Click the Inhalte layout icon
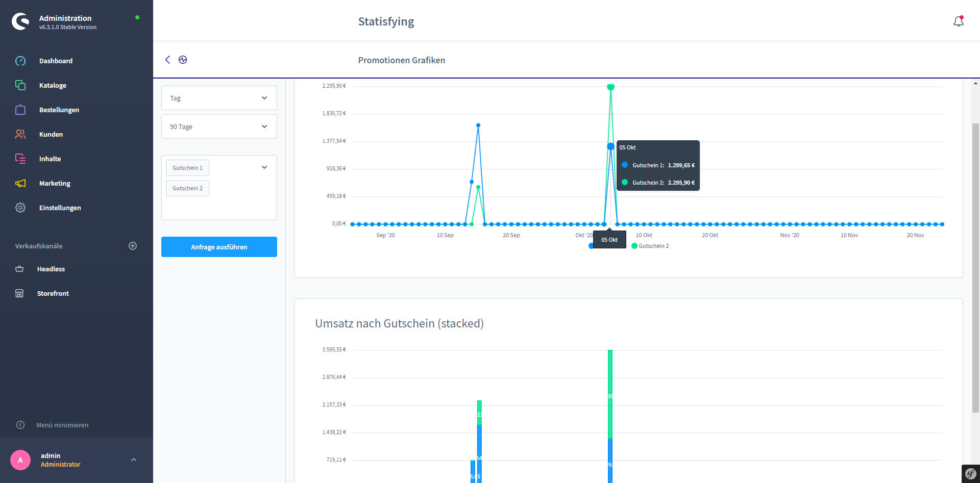 tap(20, 159)
